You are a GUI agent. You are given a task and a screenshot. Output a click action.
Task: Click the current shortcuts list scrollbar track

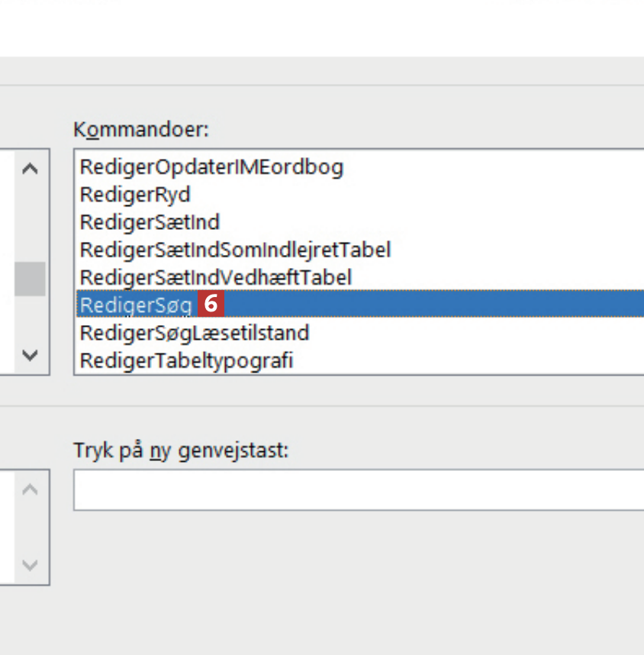pyautogui.click(x=31, y=528)
